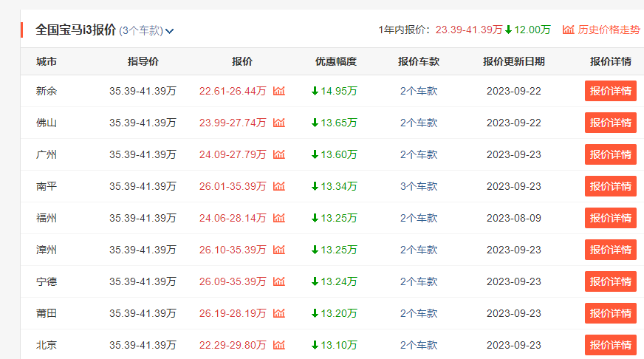The height and width of the screenshot is (359, 644).
Task: Click city name 宁德
Action: 47,281
